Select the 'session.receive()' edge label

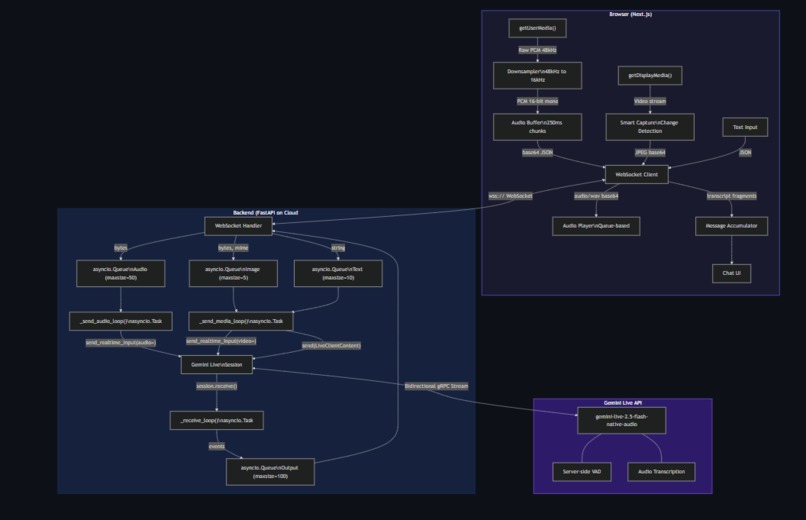[216, 386]
